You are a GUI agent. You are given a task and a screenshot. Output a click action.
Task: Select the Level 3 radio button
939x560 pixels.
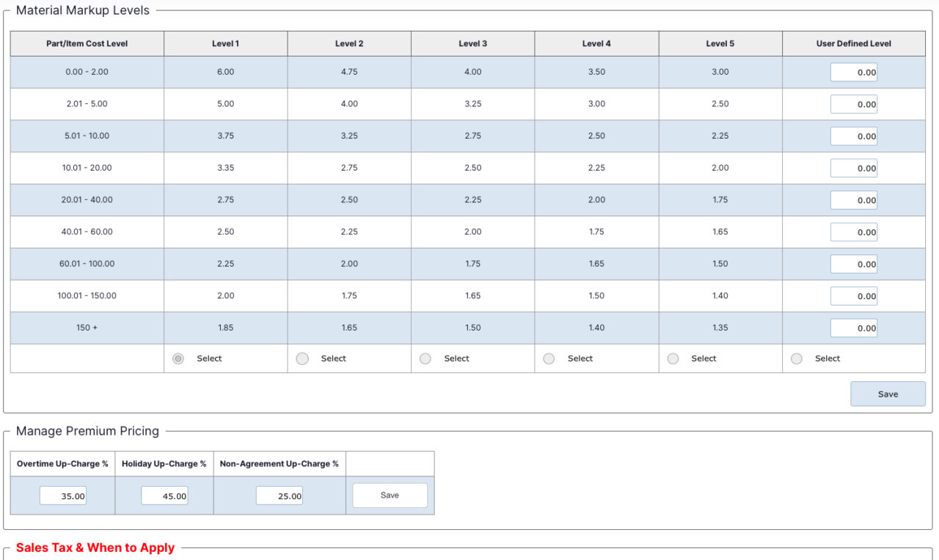click(425, 358)
